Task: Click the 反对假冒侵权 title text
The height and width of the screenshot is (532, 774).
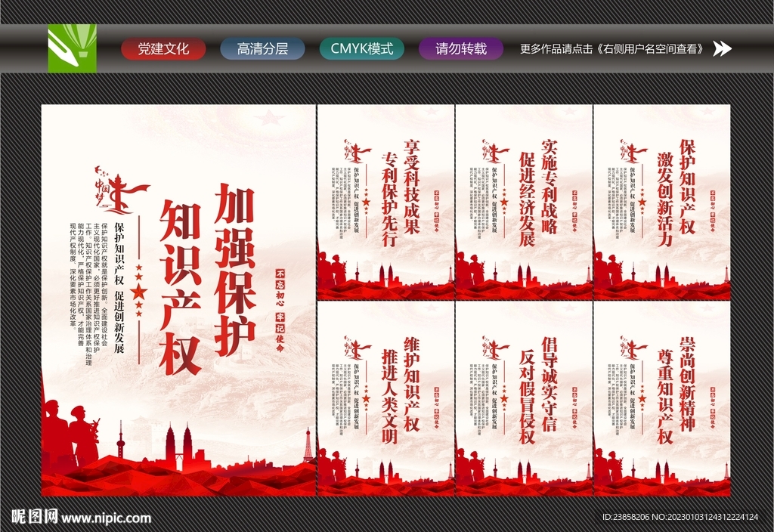Action: (527, 397)
